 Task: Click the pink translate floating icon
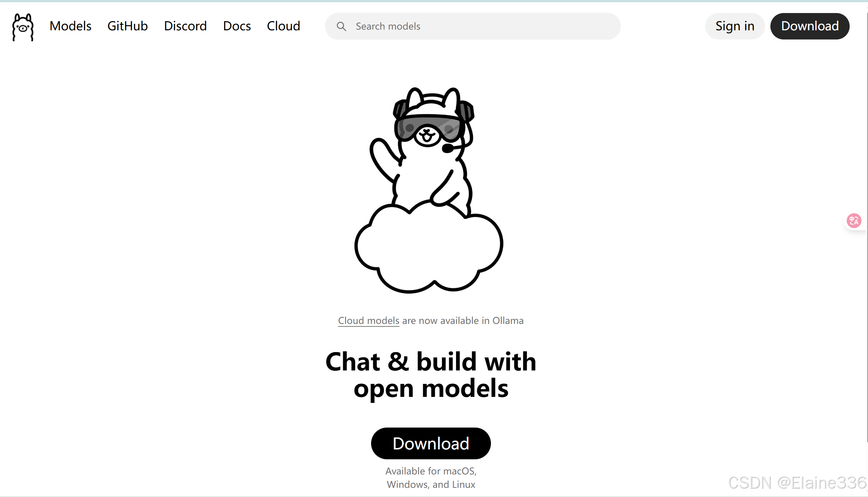(x=854, y=221)
